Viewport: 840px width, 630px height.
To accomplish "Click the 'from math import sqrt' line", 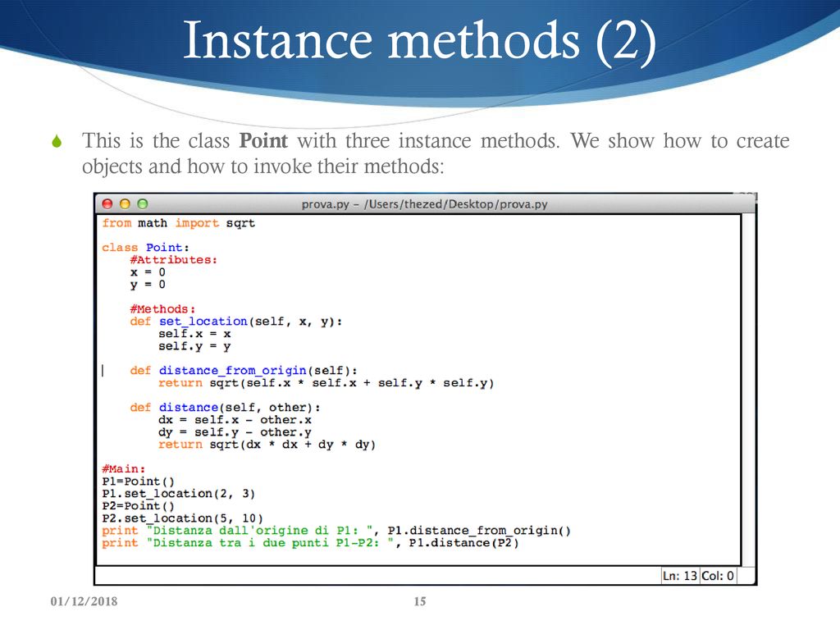I will pos(178,223).
